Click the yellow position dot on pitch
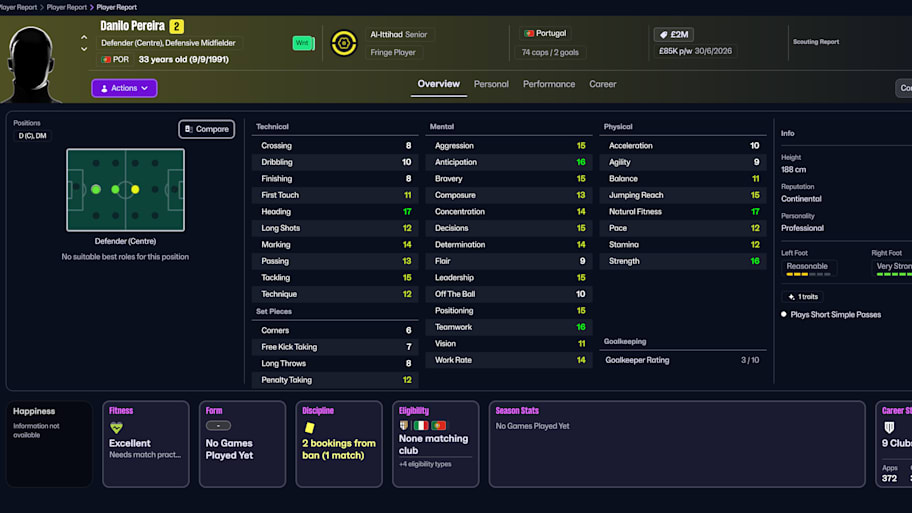The width and height of the screenshot is (912, 513). coord(135,190)
